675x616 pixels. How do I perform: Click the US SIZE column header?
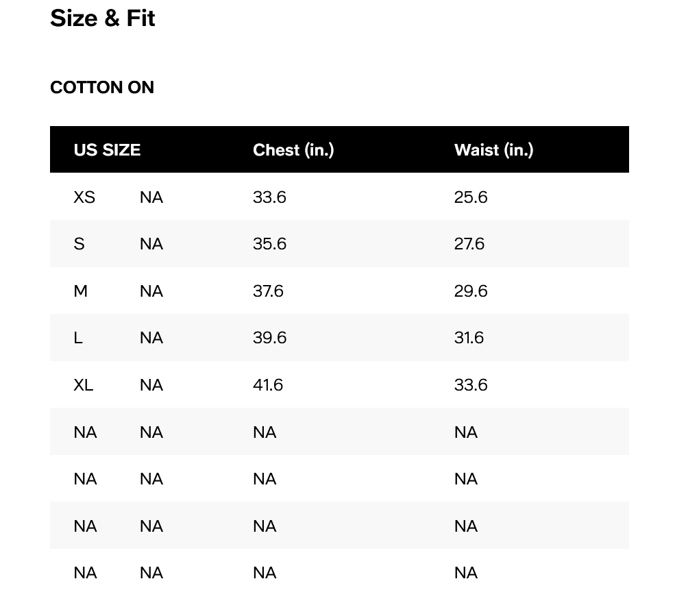(107, 150)
